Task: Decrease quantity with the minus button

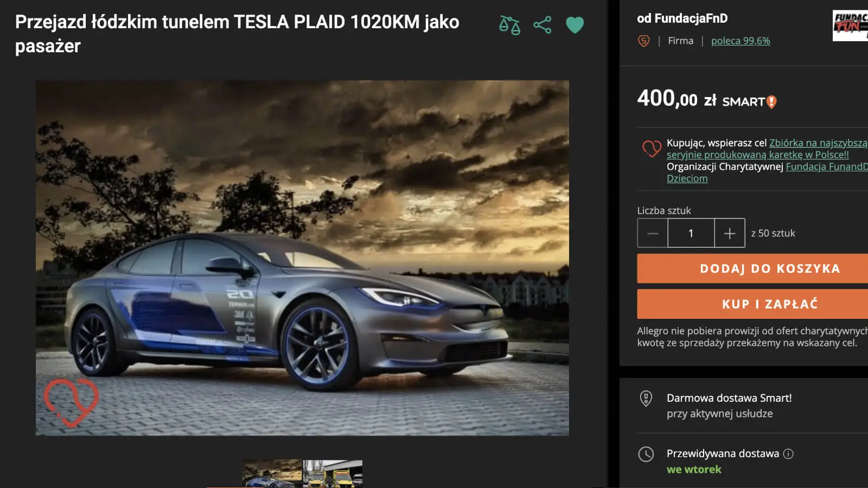Action: [653, 233]
